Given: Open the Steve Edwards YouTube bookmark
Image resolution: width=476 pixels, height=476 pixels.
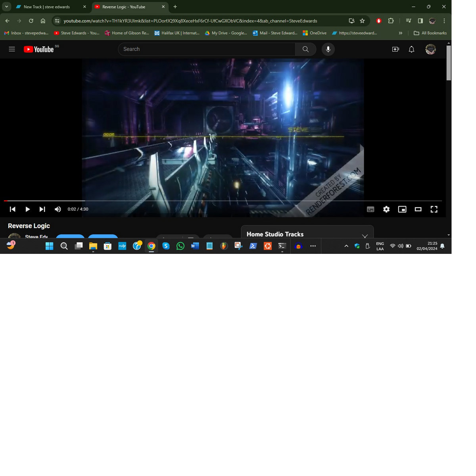Looking at the screenshot, I should 77,33.
